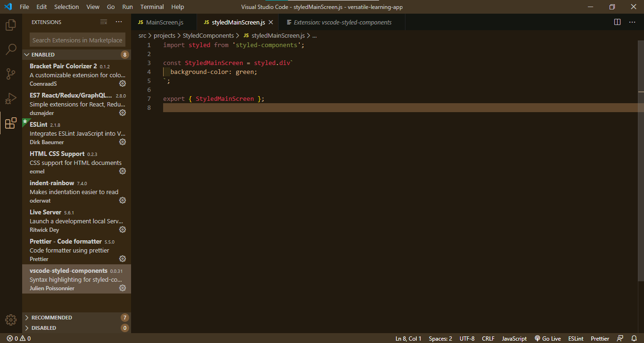644x343 pixels.
Task: Select the Search icon in the activity bar
Action: coord(10,49)
